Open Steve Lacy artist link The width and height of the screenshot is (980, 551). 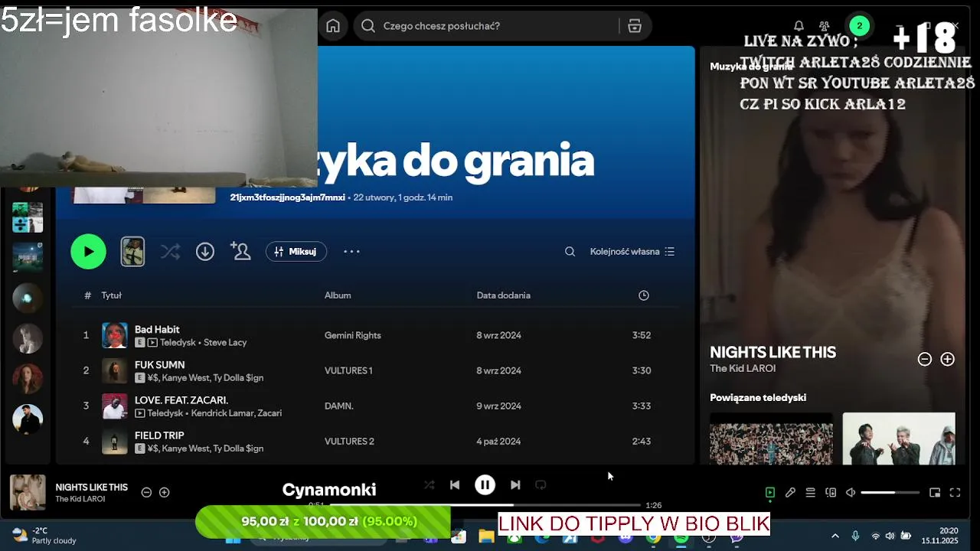click(225, 342)
